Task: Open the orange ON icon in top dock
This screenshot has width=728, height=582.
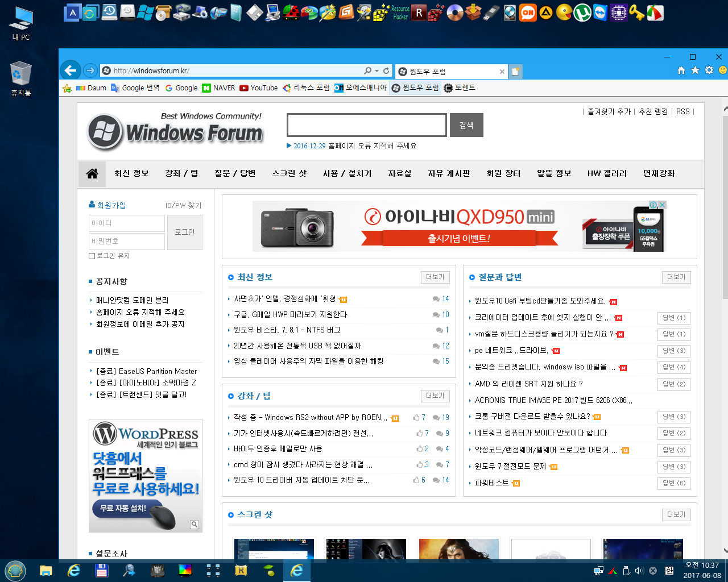Action: [528, 13]
